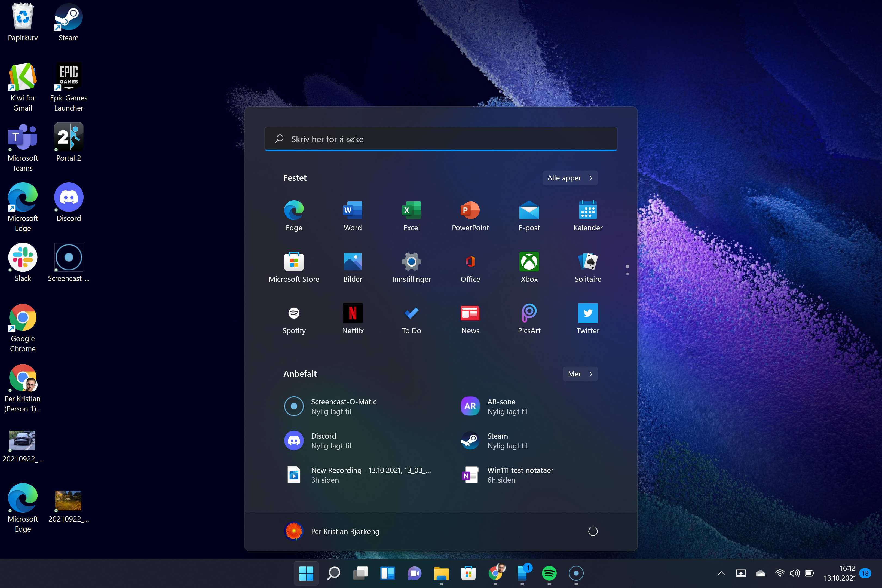Launch Excel from pinned apps

411,216
